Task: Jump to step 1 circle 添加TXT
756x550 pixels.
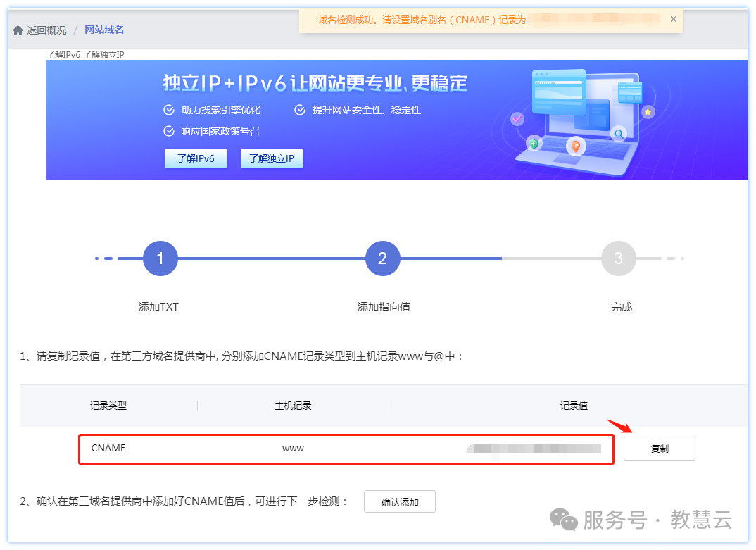Action: point(160,258)
